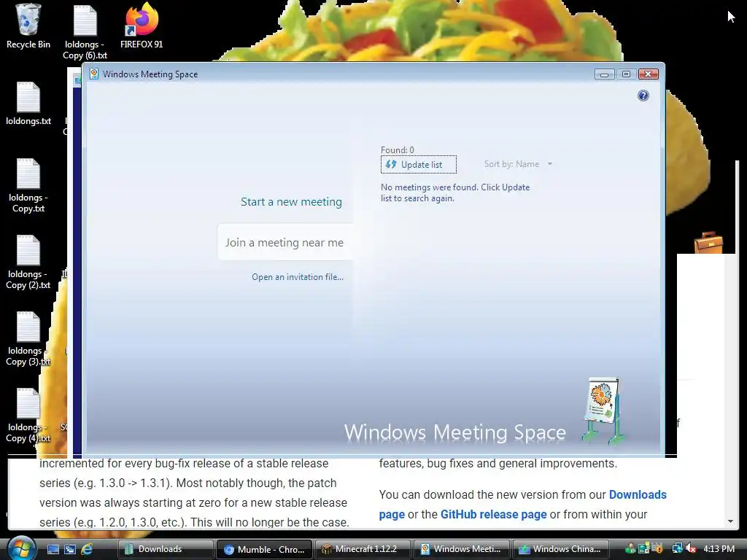Click the No meetings were found message
This screenshot has height=560, width=747.
(455, 192)
